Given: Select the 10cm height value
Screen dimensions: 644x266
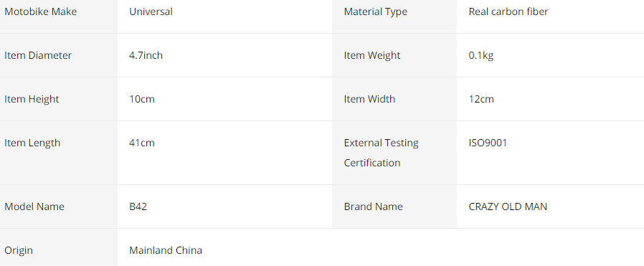Looking at the screenshot, I should [142, 100].
